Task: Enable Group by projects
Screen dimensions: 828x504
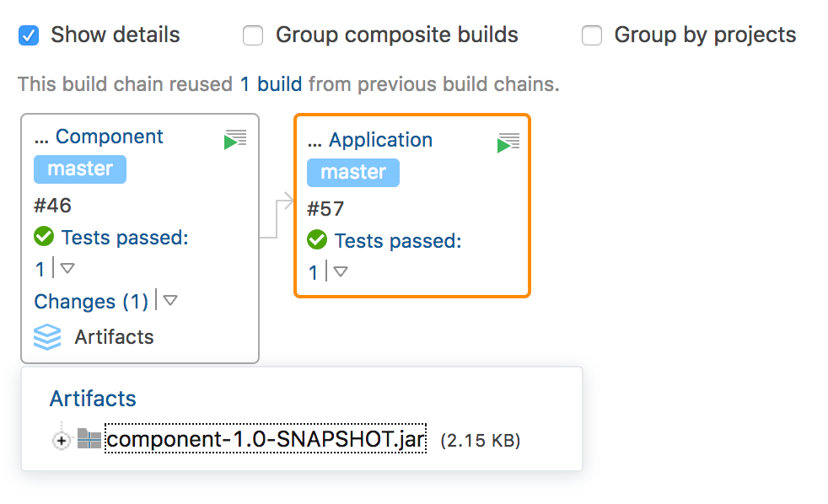Action: pyautogui.click(x=592, y=35)
